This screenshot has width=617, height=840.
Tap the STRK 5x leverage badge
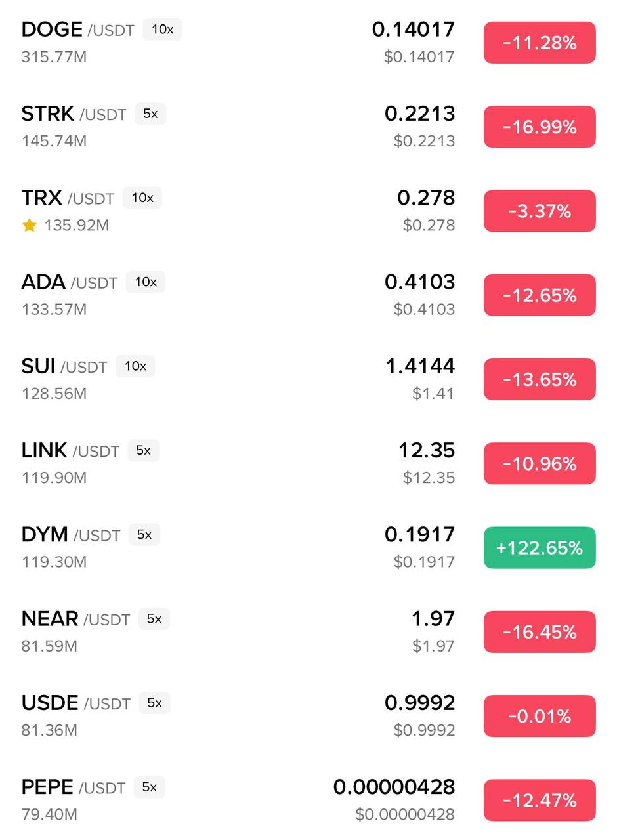150,114
